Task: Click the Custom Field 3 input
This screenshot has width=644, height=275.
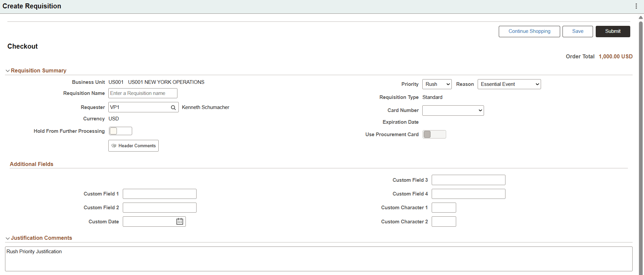Action: point(469,180)
